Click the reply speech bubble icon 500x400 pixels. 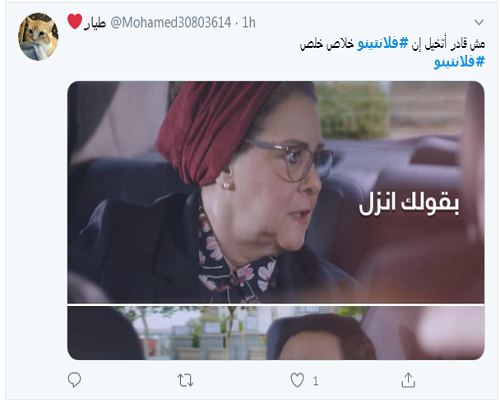tap(74, 380)
